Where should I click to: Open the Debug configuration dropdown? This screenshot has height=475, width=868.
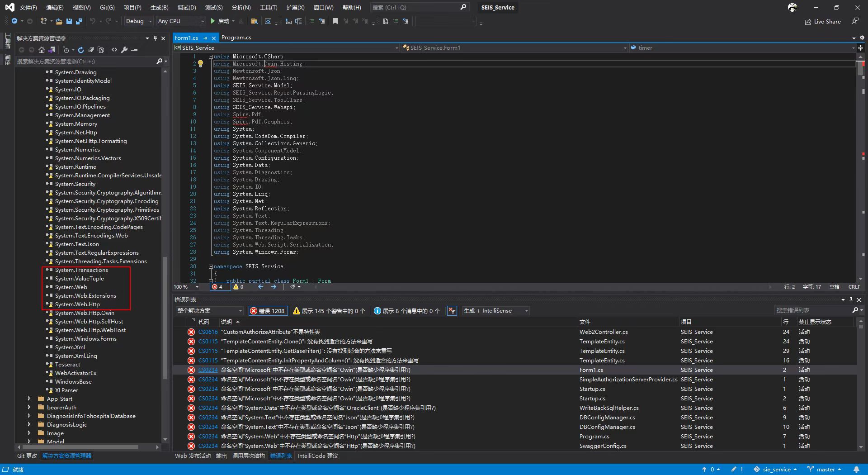pyautogui.click(x=138, y=21)
